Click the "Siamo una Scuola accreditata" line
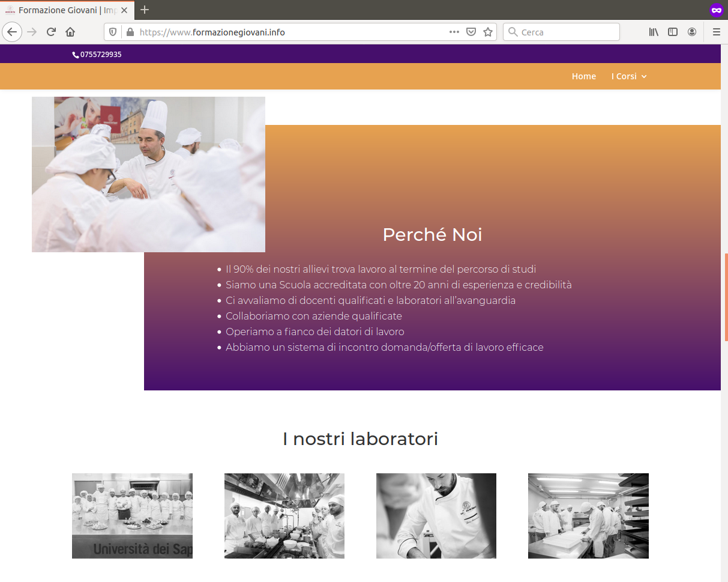Viewport: 728px width, 582px height. (x=399, y=285)
